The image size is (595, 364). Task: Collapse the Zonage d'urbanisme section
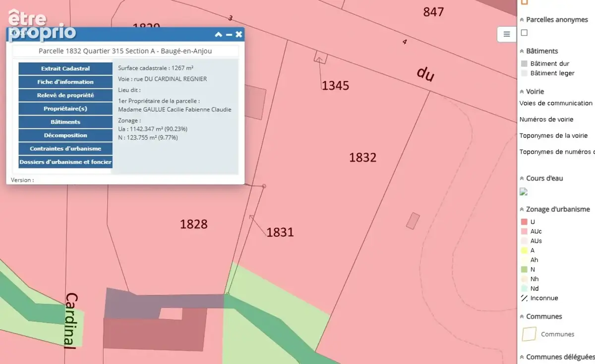tap(522, 209)
